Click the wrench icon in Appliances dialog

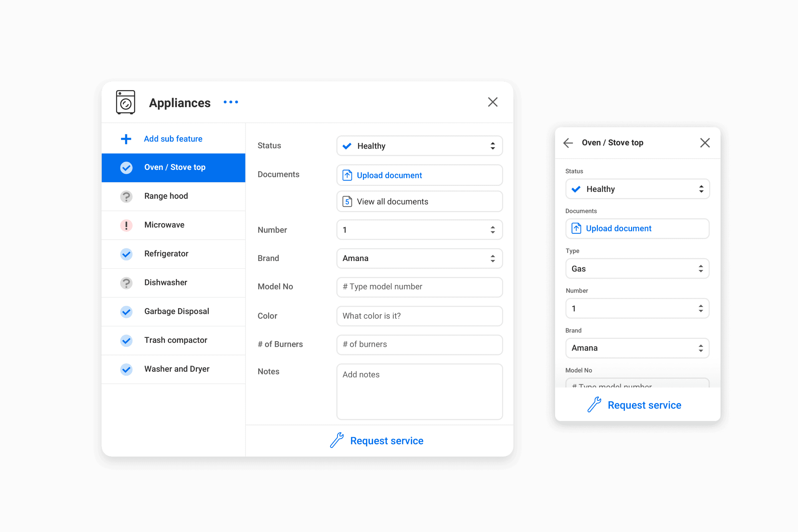coord(337,440)
